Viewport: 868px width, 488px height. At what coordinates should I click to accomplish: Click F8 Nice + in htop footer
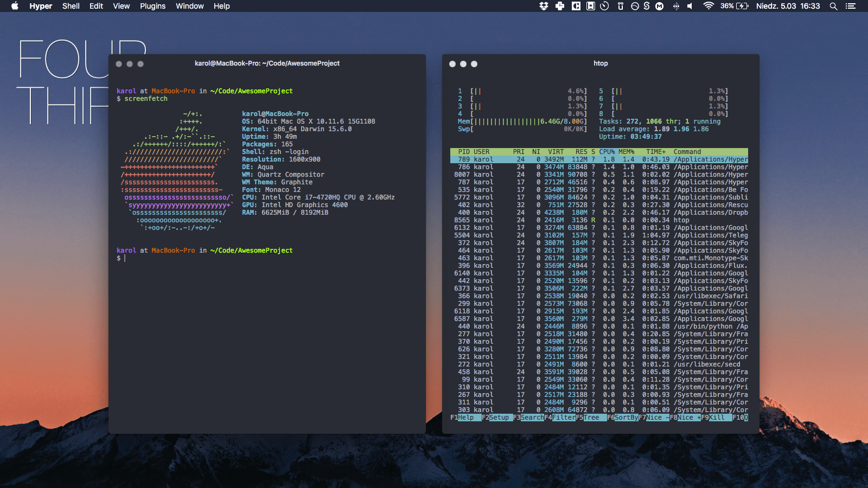pyautogui.click(x=686, y=418)
